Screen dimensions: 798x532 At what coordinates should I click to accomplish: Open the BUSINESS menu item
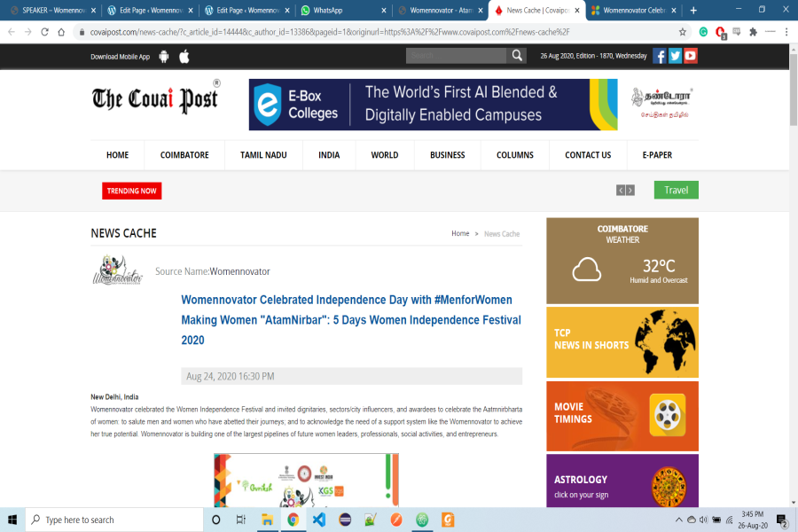pos(448,155)
